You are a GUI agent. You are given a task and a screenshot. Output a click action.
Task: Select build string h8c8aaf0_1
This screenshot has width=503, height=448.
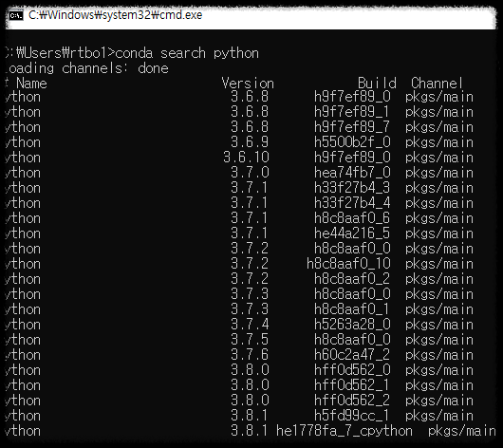(352, 309)
